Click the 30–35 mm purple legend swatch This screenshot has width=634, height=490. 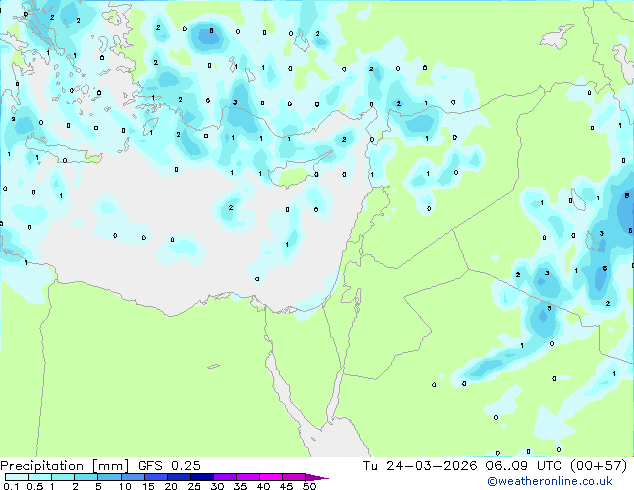point(225,477)
